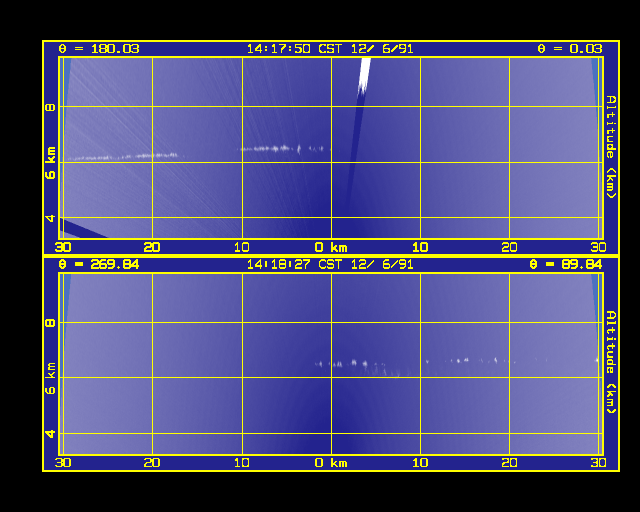Screen dimensions: 640x512
Task: Click the left-side 30 range label under the lower panel
Action: (63, 463)
